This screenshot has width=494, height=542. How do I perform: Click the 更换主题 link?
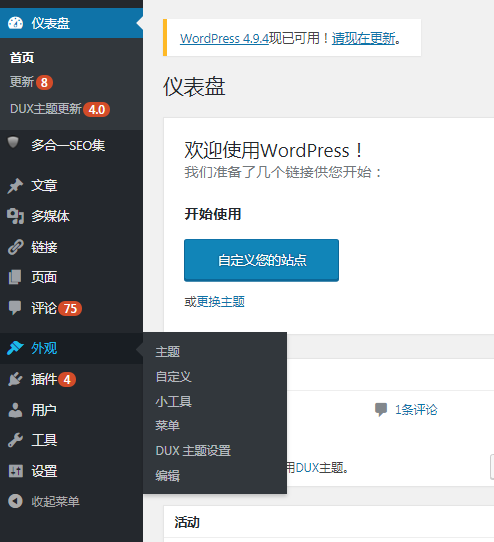coord(221,302)
